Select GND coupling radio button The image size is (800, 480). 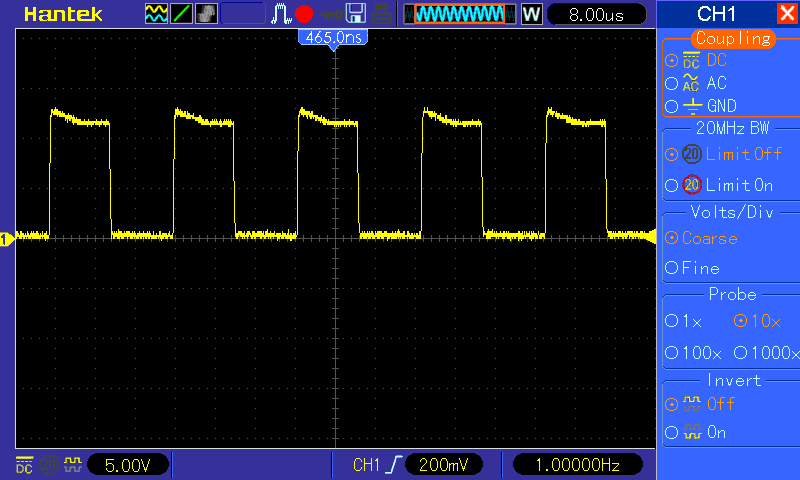coord(671,106)
